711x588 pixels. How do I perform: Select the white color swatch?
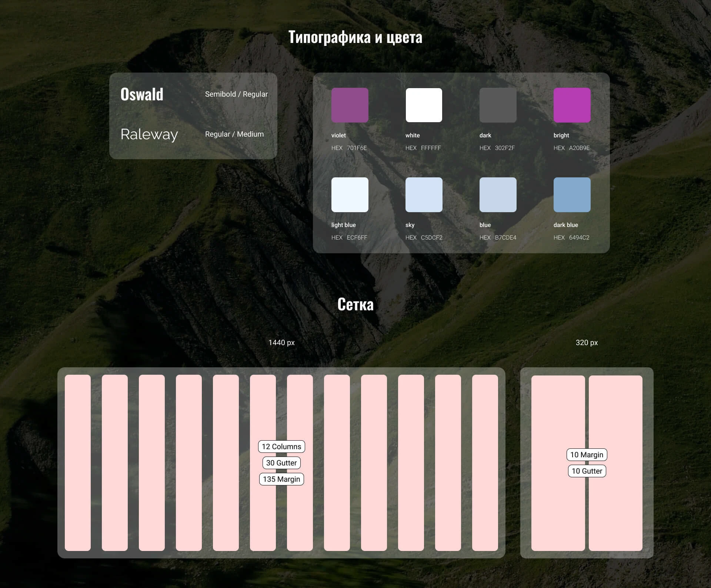pos(424,105)
